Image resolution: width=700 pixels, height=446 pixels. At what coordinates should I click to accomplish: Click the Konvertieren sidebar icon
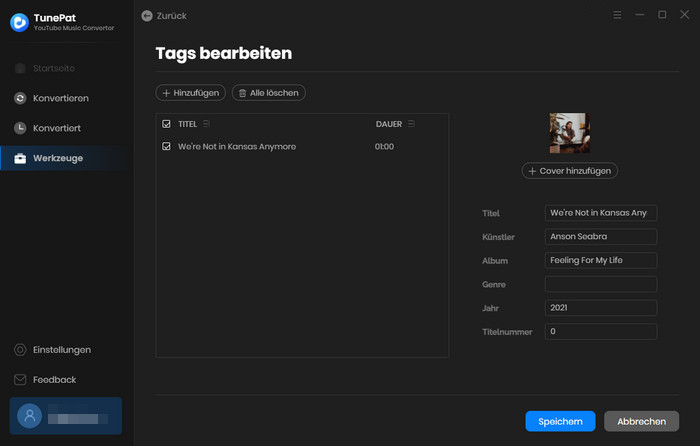pyautogui.click(x=20, y=98)
